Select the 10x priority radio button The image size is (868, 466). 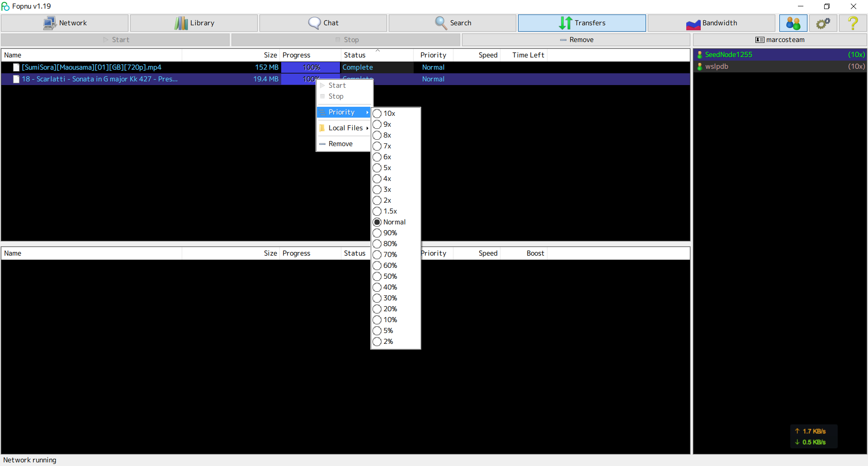coord(377,114)
